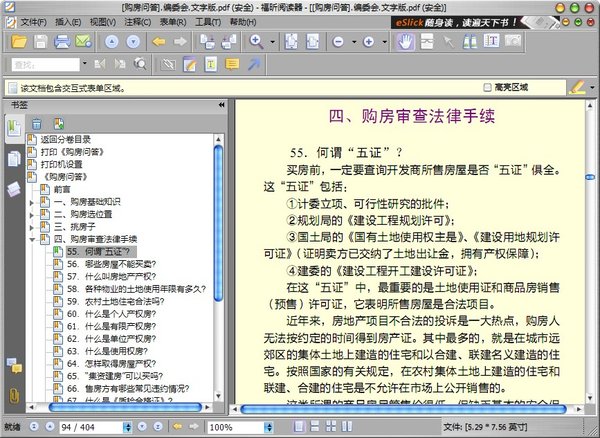
Task: Select the magnifier zoom tool
Action: [x=256, y=41]
